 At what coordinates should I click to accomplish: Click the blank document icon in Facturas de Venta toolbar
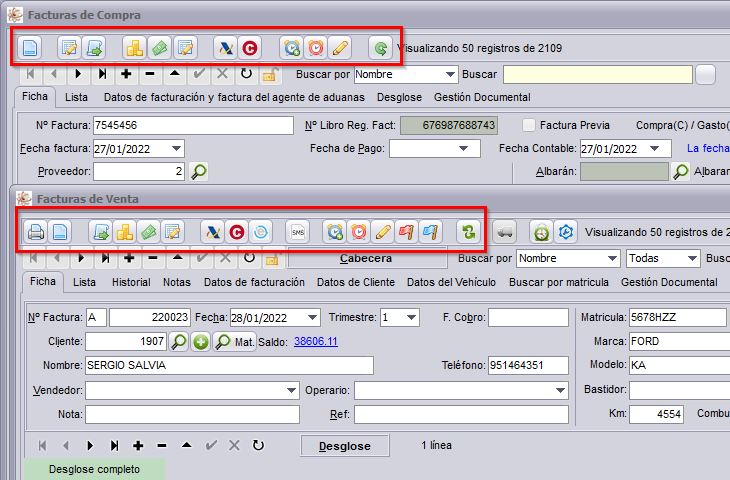pyautogui.click(x=60, y=232)
